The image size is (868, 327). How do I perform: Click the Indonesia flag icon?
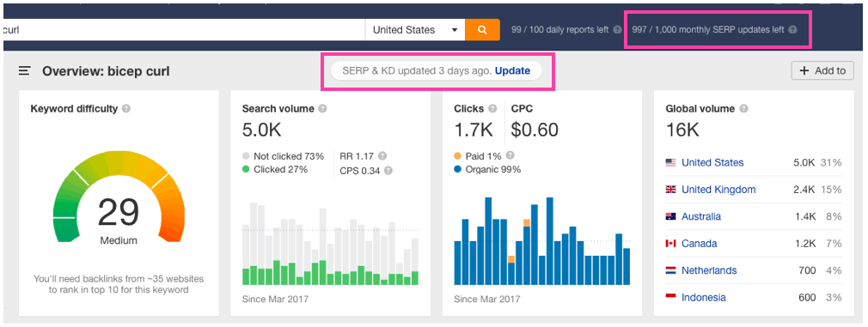671,298
